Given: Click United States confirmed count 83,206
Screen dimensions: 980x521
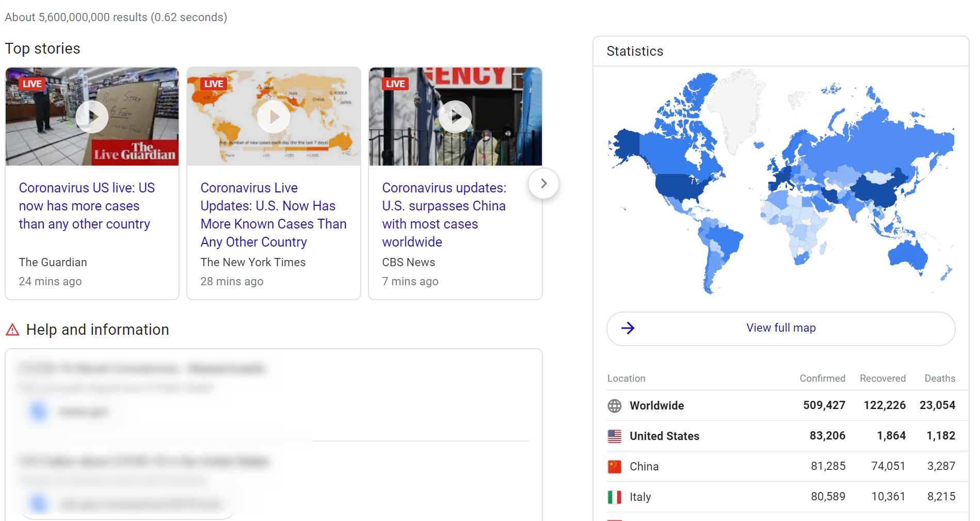Looking at the screenshot, I should [x=827, y=436].
